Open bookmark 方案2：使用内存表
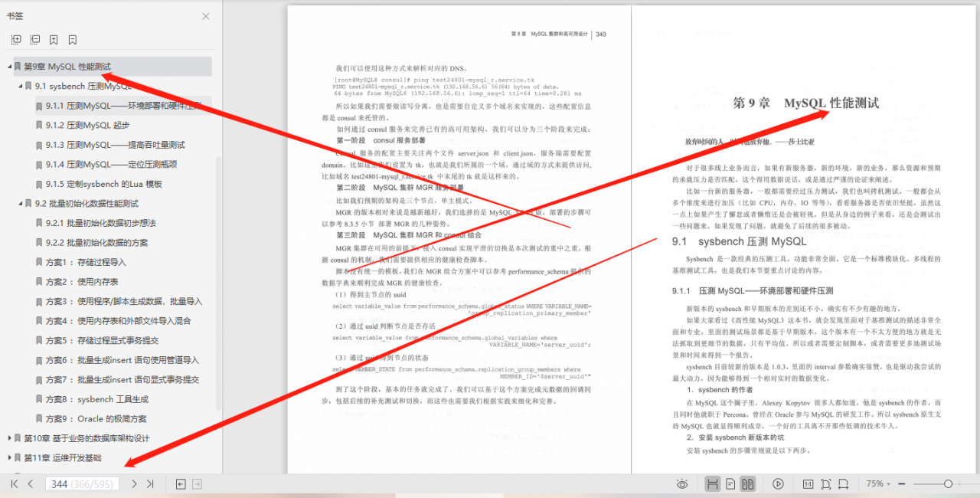Image resolution: width=980 pixels, height=498 pixels. point(82,282)
